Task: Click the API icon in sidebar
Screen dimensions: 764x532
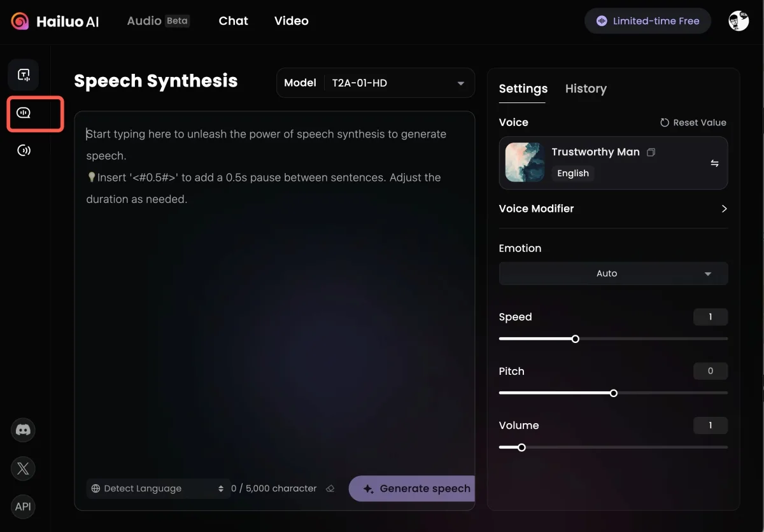Action: point(23,507)
